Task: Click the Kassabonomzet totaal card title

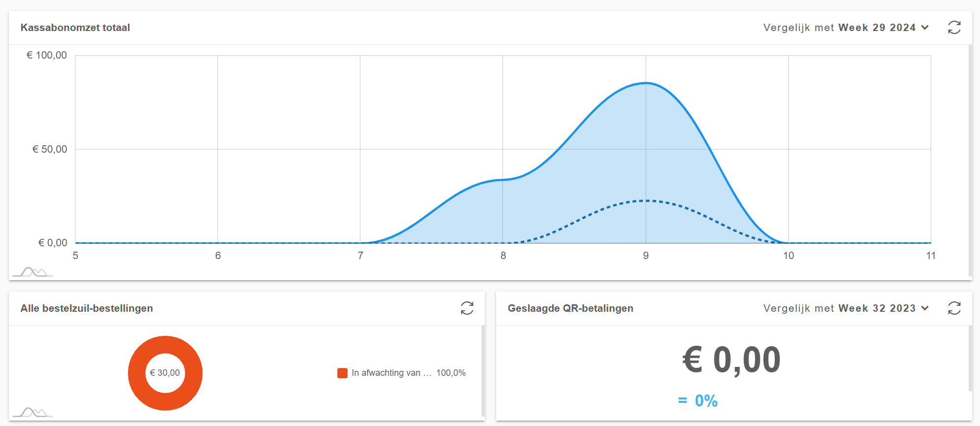Action: pos(75,28)
